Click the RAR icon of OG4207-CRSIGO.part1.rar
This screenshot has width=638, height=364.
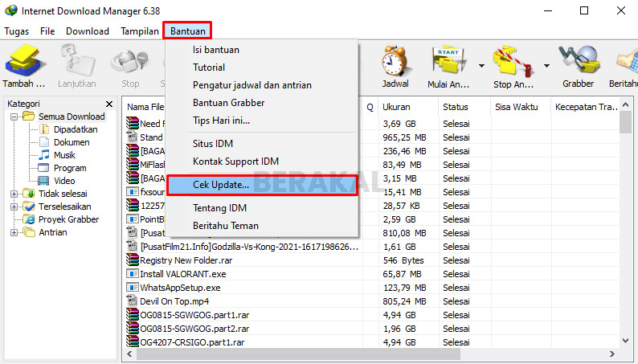133,342
